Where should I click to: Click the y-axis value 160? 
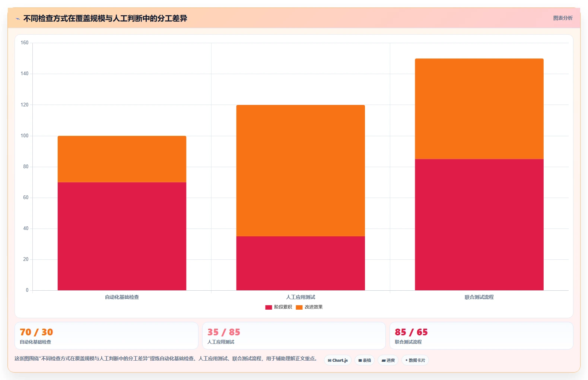[x=25, y=43]
